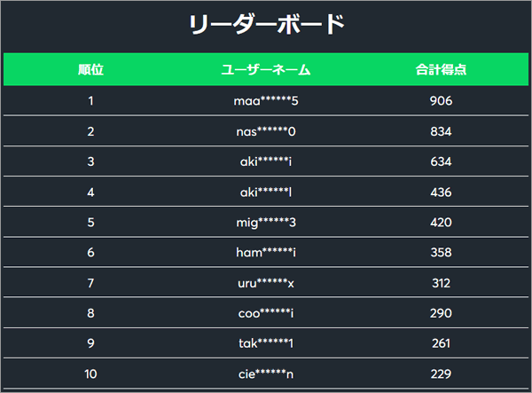532x393 pixels.
Task: Click the score 261 for tak******1
Action: (x=441, y=343)
